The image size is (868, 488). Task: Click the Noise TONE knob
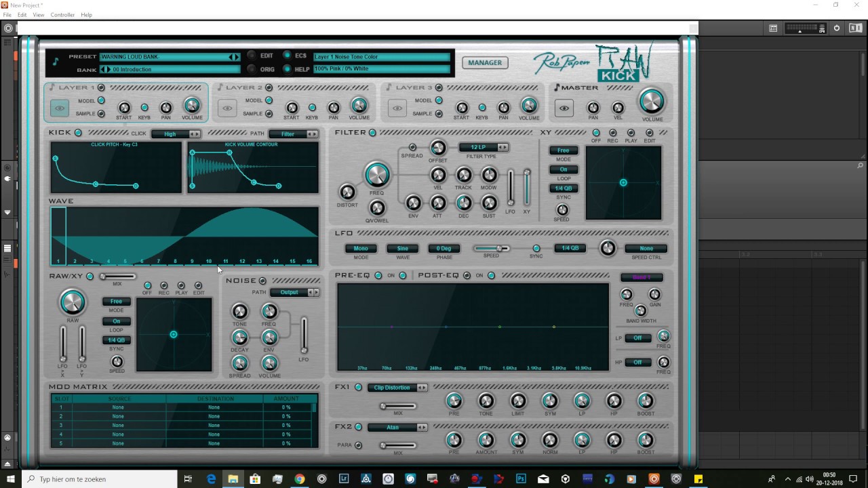coord(240,311)
